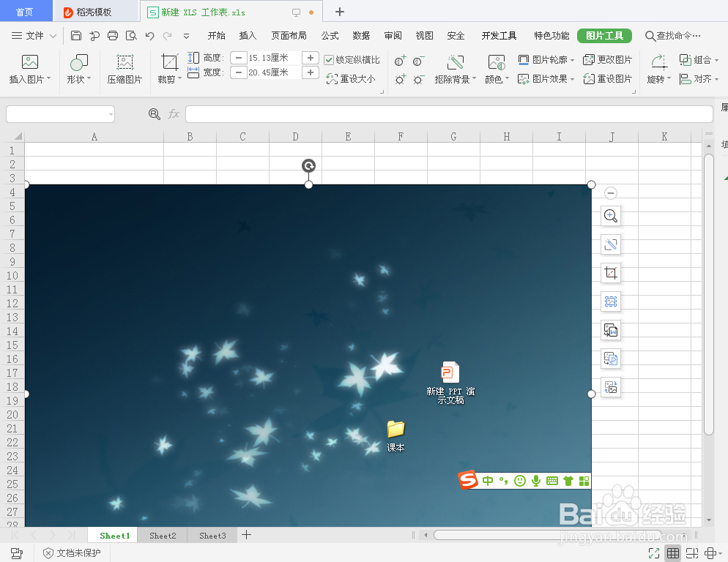Click the Print icon in quick toolbar
Viewport: 728px width, 562px height.
113,36
